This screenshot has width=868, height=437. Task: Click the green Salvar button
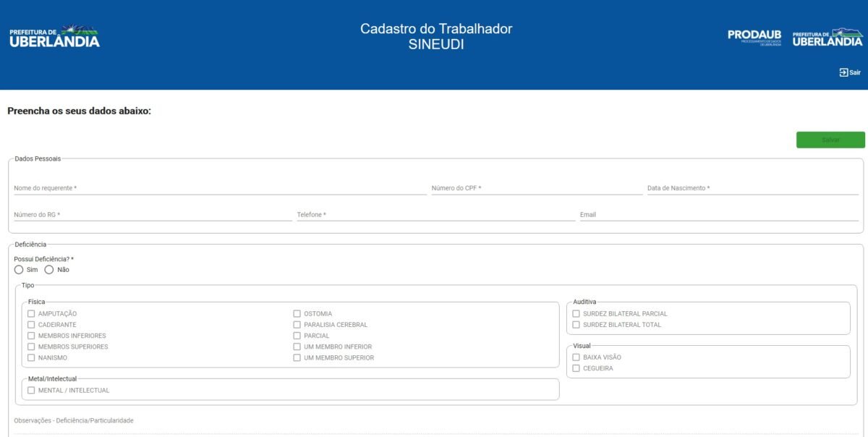click(830, 140)
